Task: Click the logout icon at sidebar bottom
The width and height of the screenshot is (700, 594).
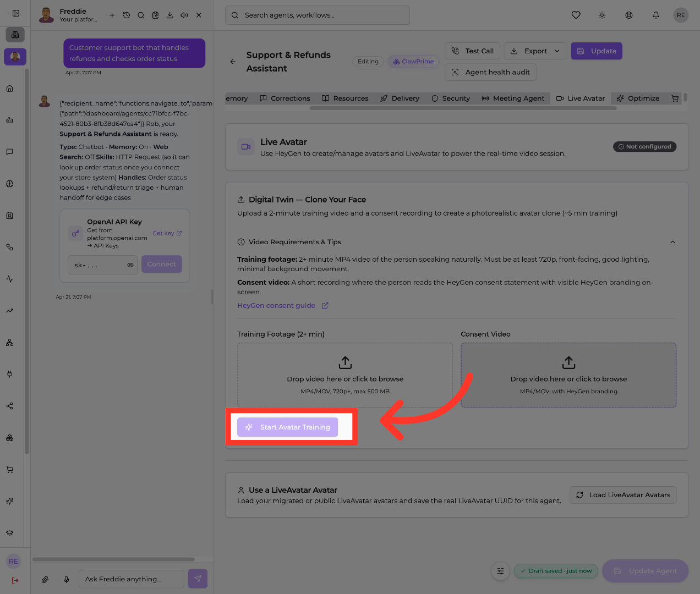Action: [15, 580]
